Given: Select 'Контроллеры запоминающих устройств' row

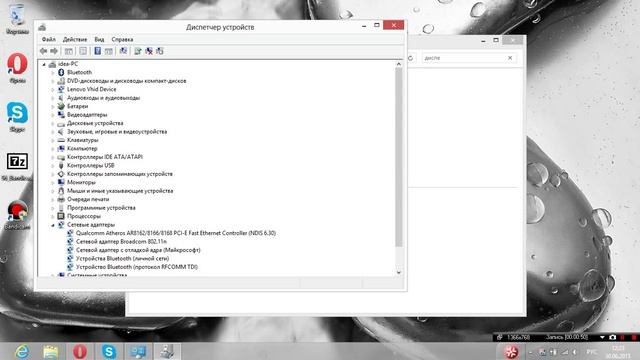Looking at the screenshot, I should point(120,174).
